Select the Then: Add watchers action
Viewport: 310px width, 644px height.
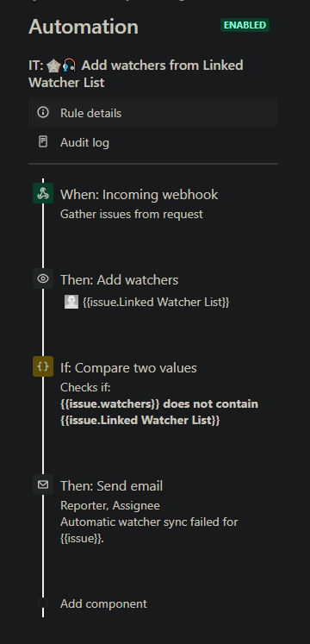click(x=120, y=280)
